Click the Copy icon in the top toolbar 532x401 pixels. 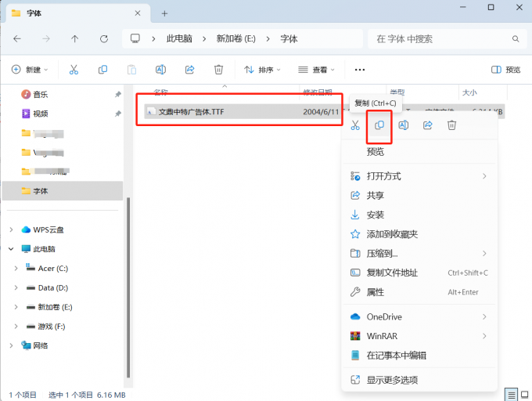click(x=102, y=70)
